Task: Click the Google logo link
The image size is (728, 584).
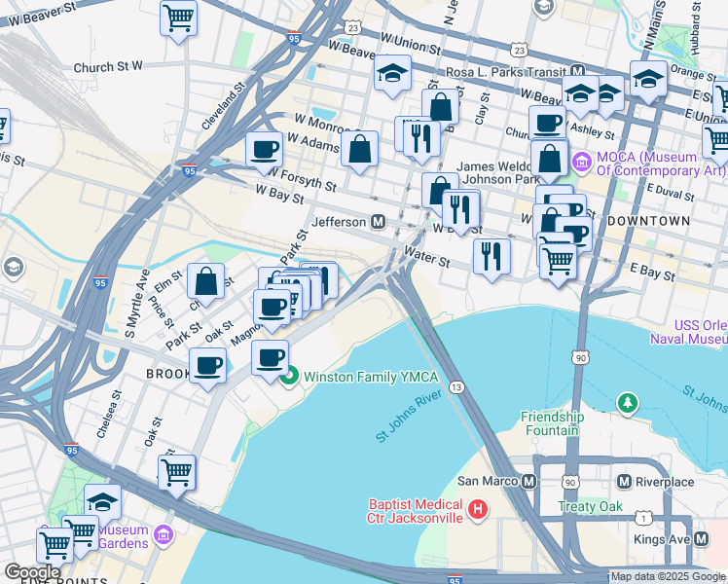Action: [x=32, y=572]
